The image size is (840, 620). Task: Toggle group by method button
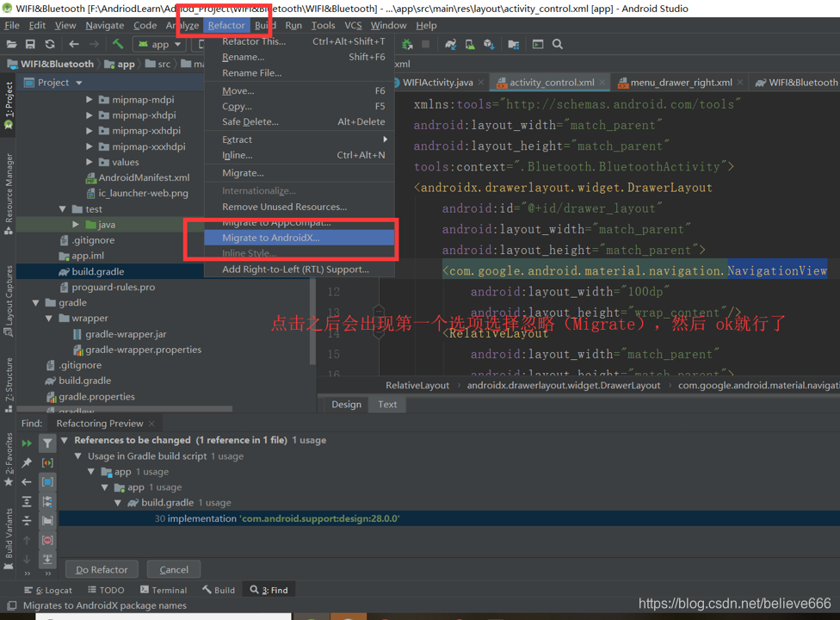[x=47, y=540]
